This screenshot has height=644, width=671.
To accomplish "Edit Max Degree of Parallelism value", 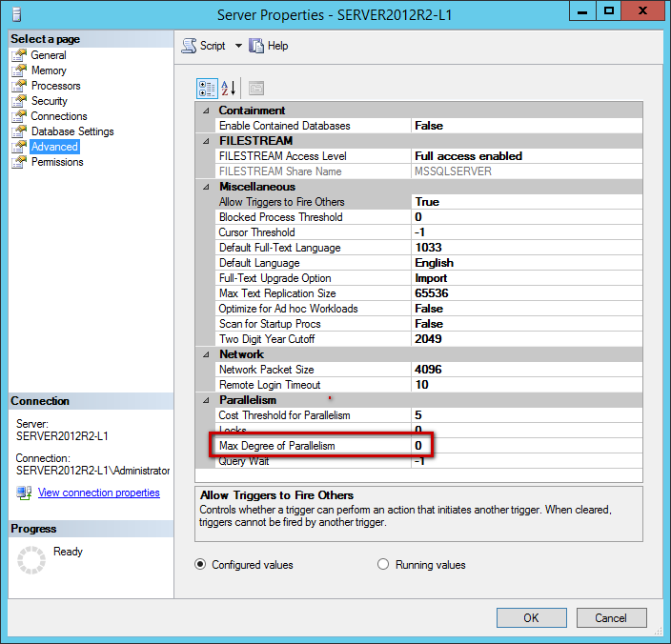I will pos(526,446).
